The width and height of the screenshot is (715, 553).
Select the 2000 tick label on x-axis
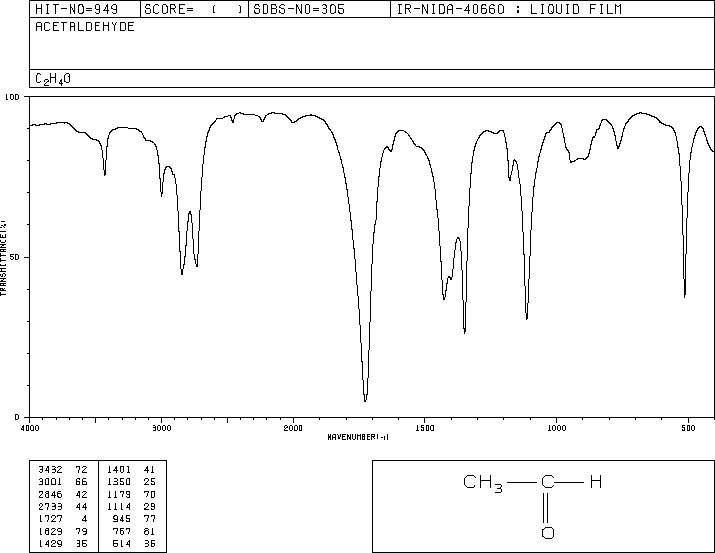pyautogui.click(x=293, y=427)
